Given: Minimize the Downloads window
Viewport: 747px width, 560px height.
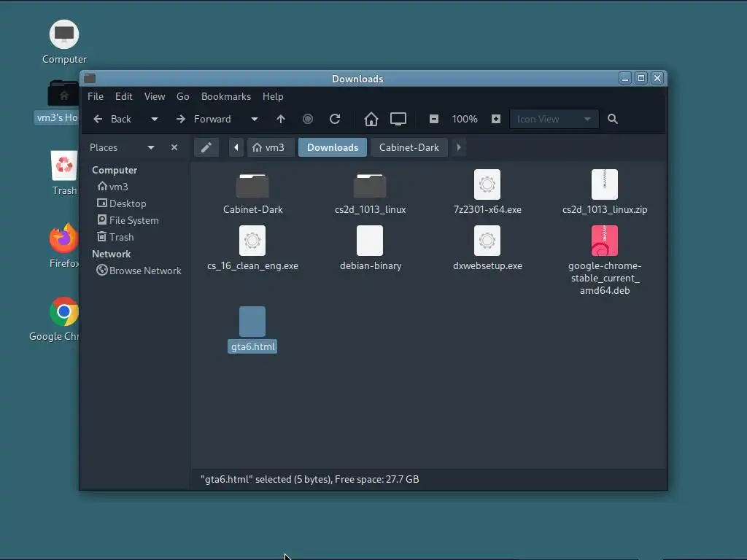Looking at the screenshot, I should 625,78.
